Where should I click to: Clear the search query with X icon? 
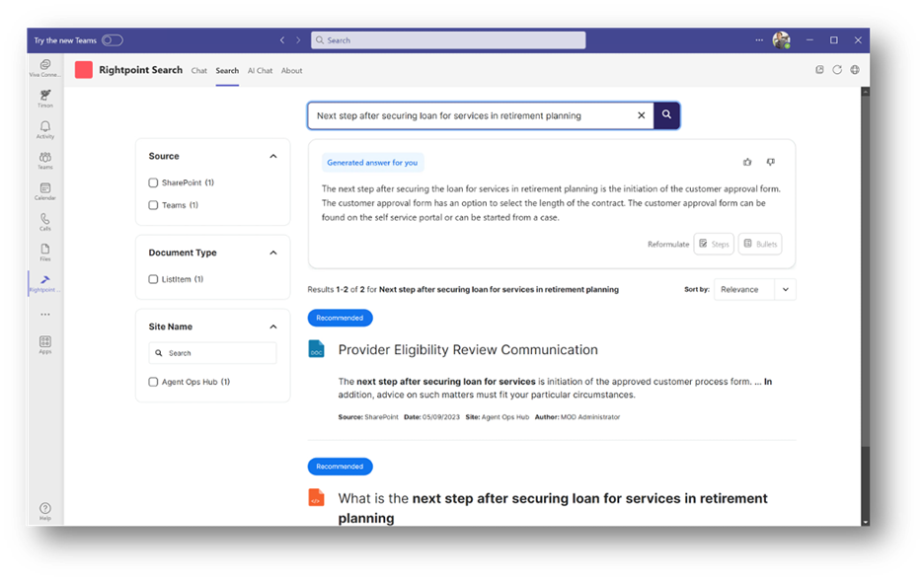tap(641, 115)
